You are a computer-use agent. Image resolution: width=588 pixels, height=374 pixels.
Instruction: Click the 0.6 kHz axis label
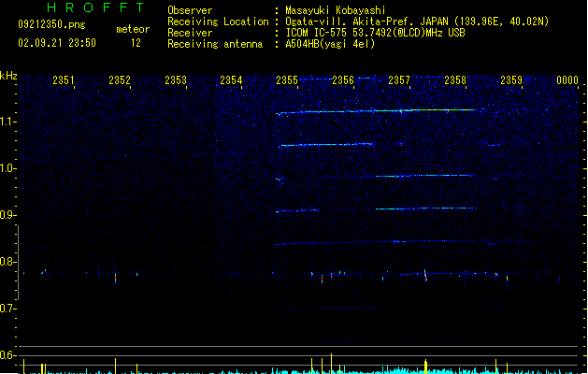(7, 355)
